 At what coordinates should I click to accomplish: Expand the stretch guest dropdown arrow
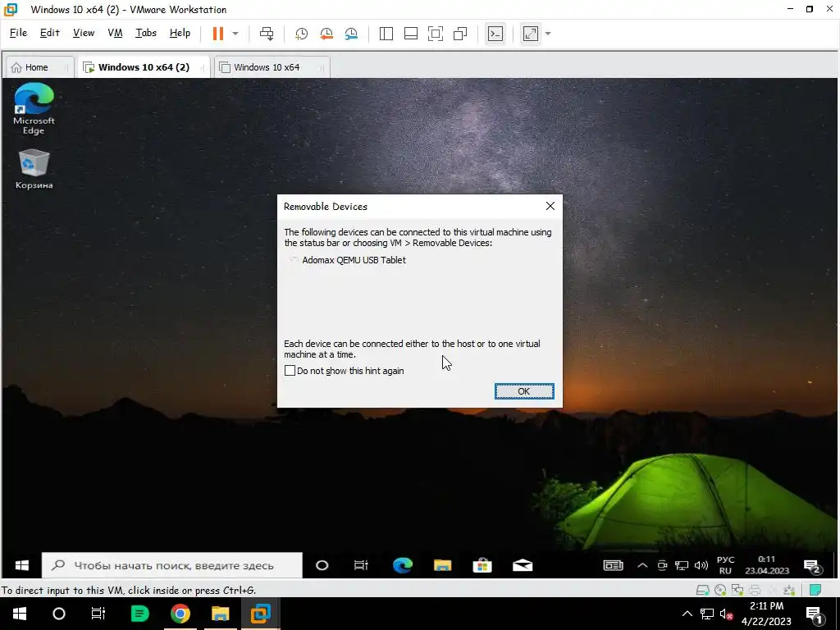(x=547, y=34)
